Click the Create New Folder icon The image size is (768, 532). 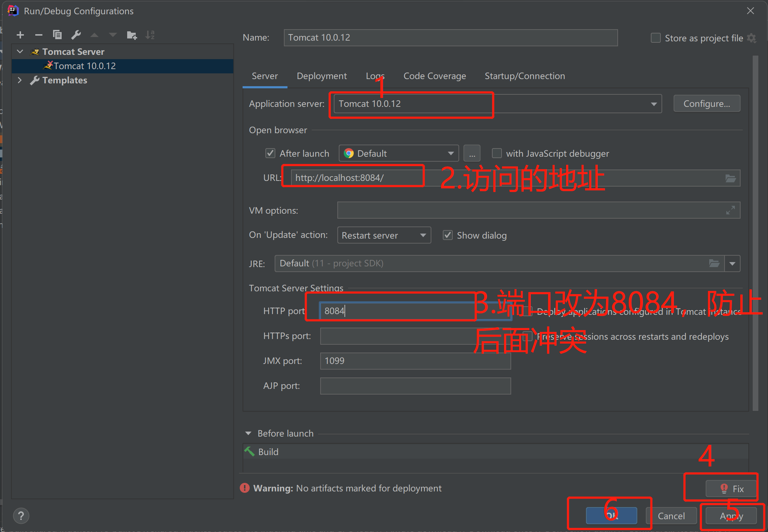click(132, 35)
